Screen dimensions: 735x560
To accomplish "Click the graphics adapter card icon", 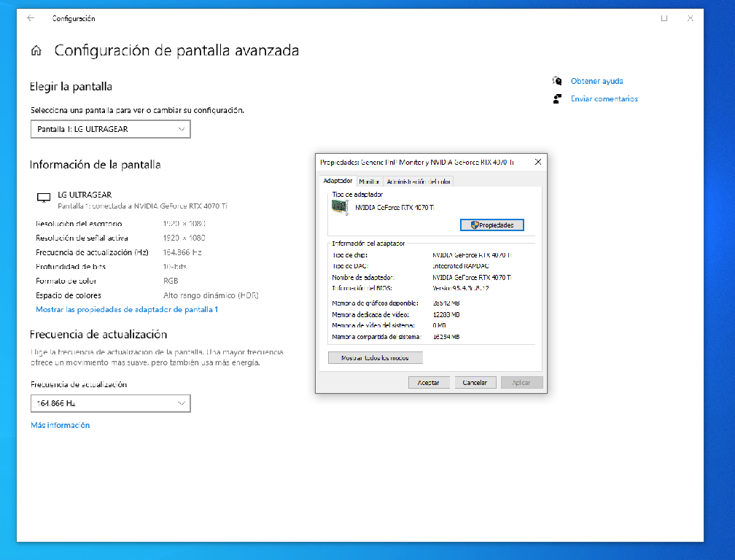I will point(339,207).
